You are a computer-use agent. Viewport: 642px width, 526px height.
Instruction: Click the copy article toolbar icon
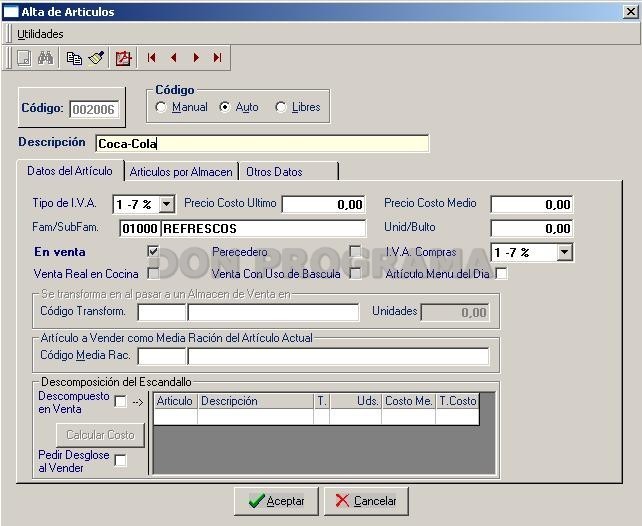tap(74, 58)
